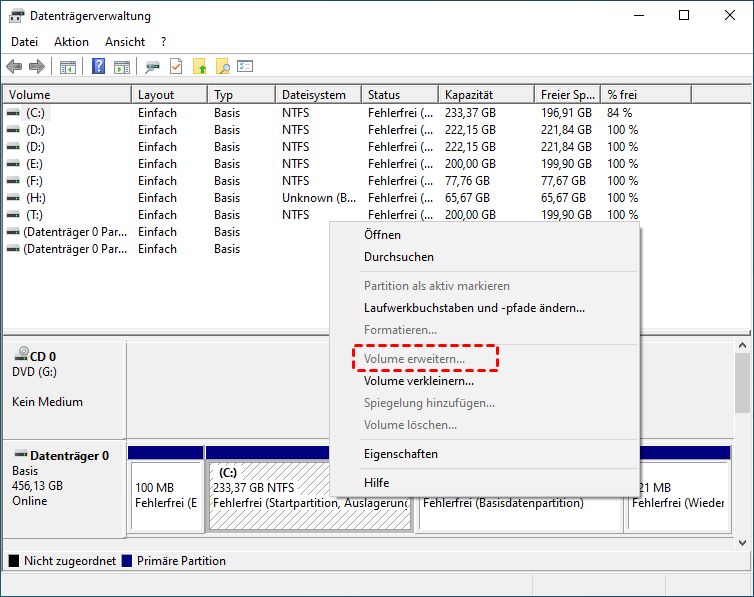Sort list by Dateisystem column header
The height and width of the screenshot is (597, 754).
pyautogui.click(x=316, y=95)
